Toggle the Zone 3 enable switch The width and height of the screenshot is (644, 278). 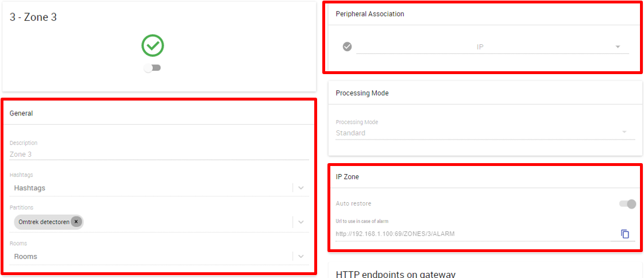click(x=152, y=68)
